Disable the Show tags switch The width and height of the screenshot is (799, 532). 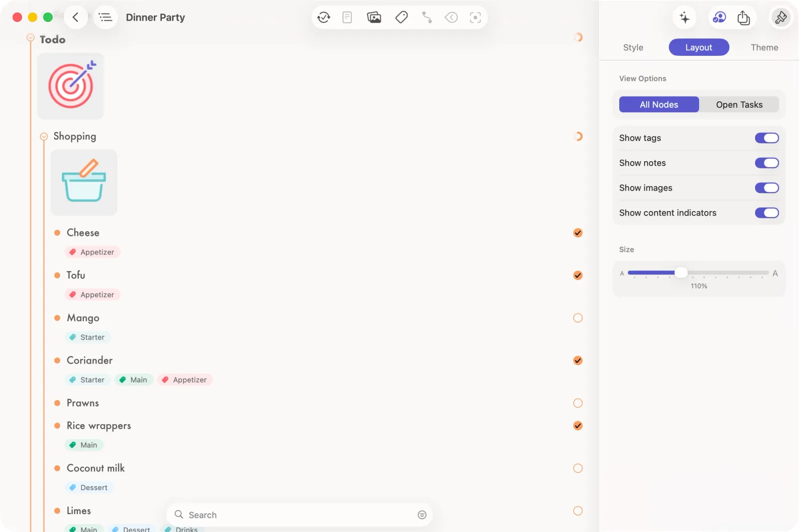767,138
